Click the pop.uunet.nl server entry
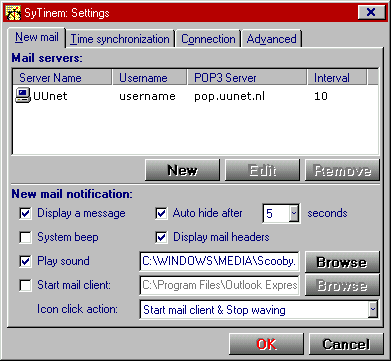 [x=230, y=97]
